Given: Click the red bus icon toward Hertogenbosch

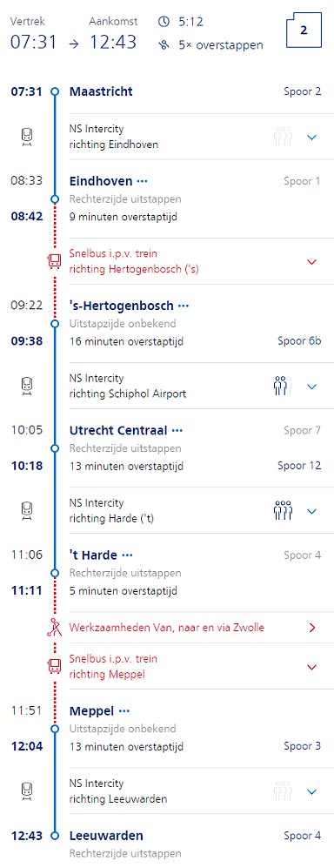Looking at the screenshot, I should coord(54,260).
